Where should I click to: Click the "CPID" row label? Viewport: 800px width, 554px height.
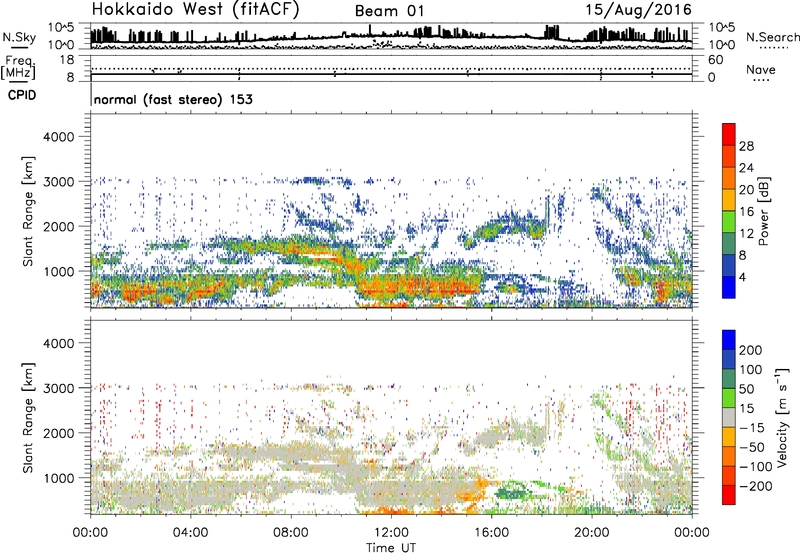click(22, 95)
